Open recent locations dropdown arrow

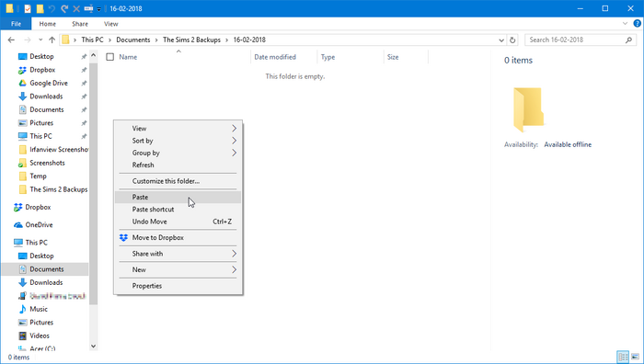pyautogui.click(x=40, y=40)
